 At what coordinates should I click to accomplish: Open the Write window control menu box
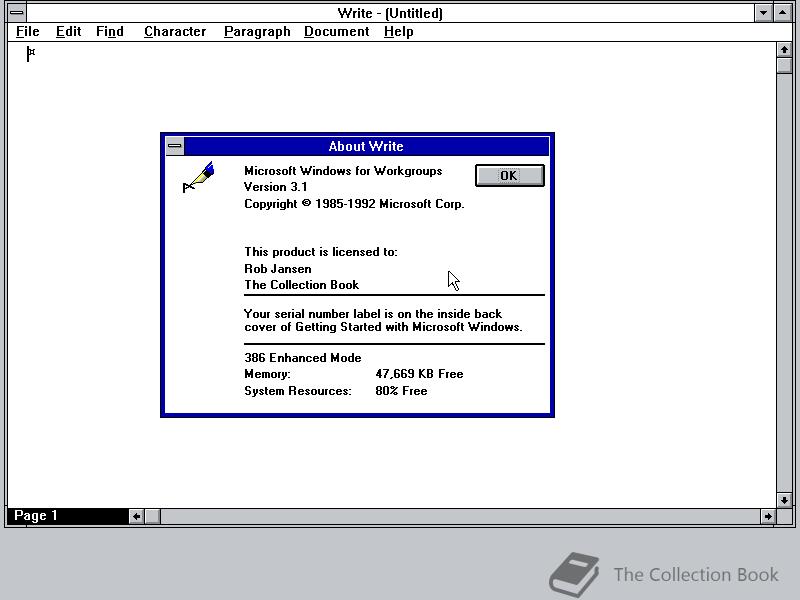(16, 13)
